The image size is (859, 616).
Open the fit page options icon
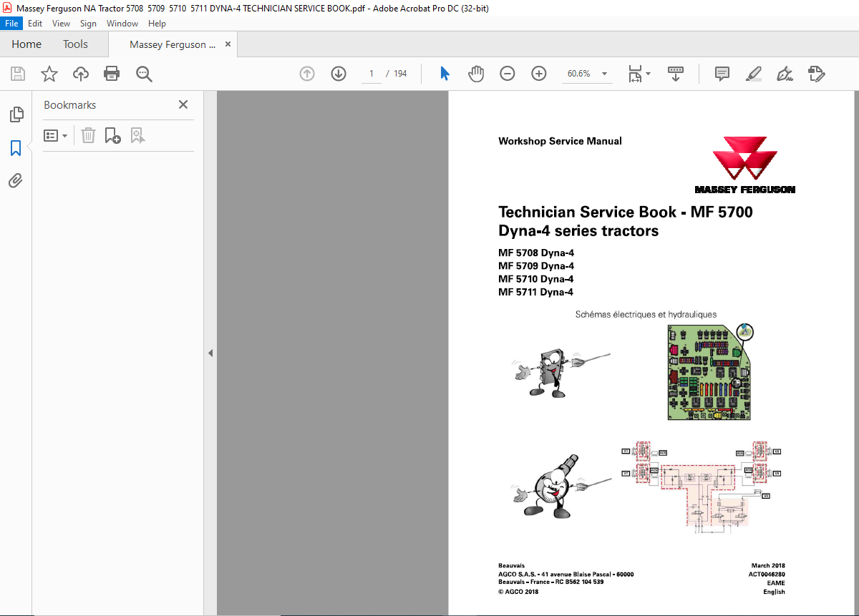[x=635, y=74]
